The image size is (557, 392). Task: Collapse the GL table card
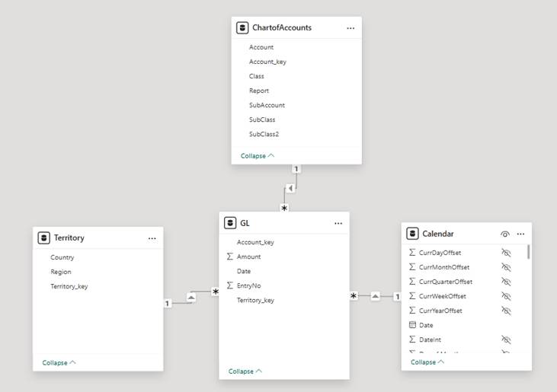click(245, 371)
